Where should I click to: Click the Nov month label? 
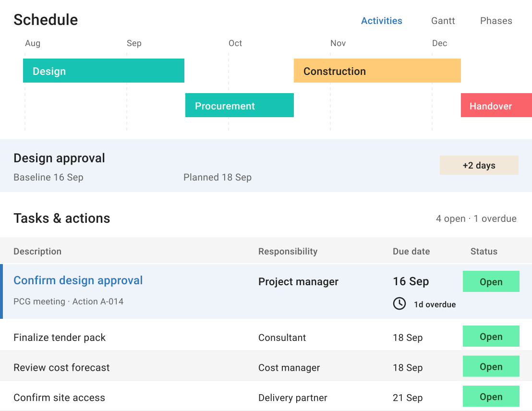338,43
